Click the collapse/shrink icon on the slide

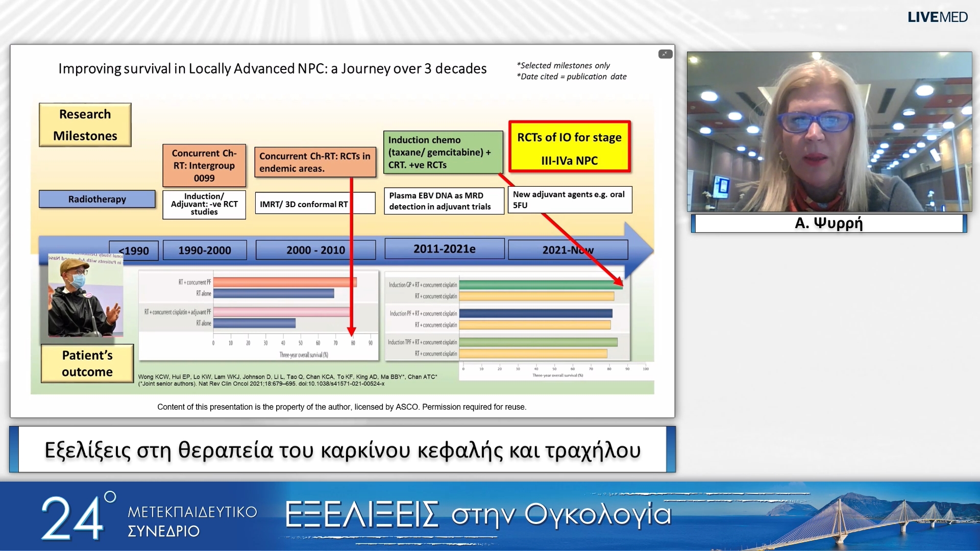coord(665,54)
